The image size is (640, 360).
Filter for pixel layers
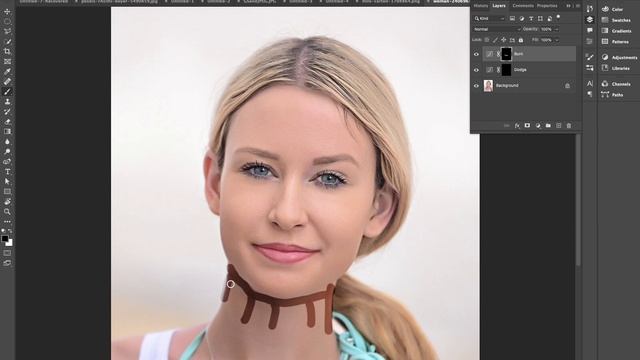pos(512,18)
